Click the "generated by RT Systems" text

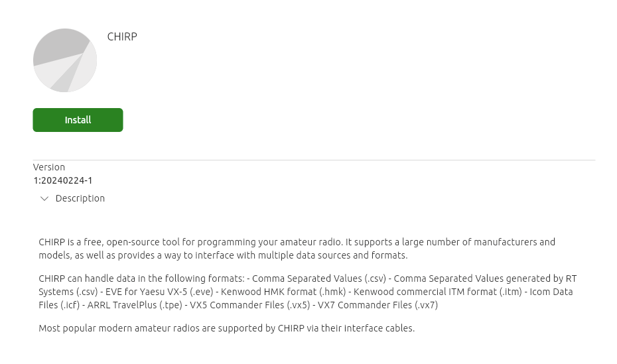pyautogui.click(x=531, y=278)
